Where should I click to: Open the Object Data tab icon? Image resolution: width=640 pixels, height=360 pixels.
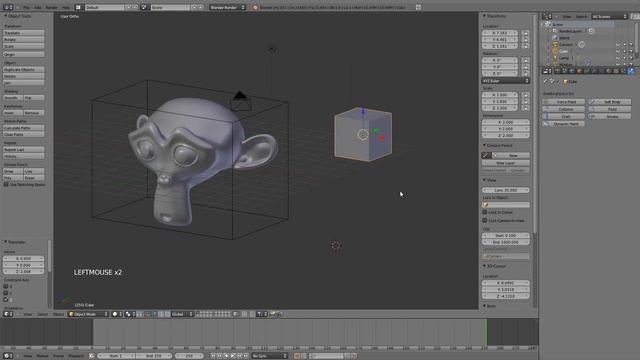(x=601, y=71)
